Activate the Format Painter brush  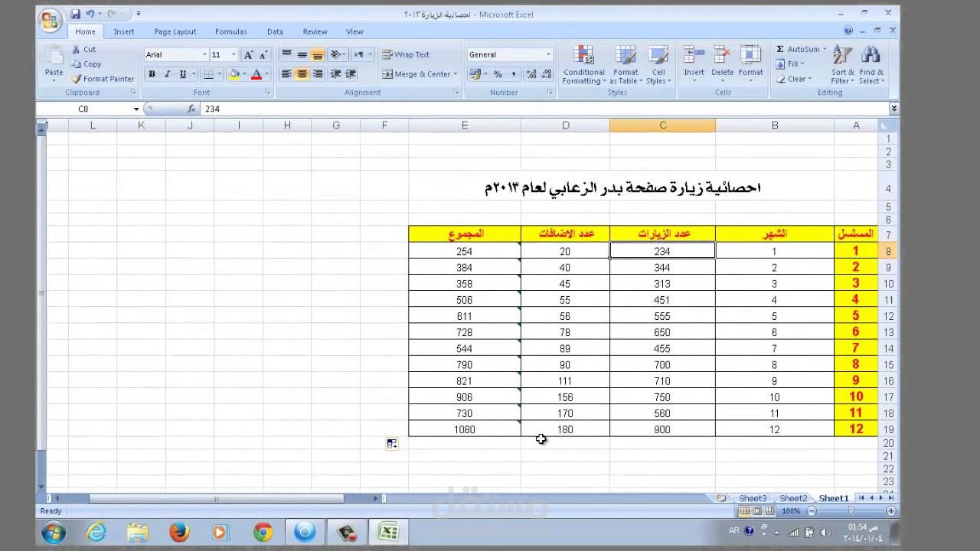tap(77, 79)
